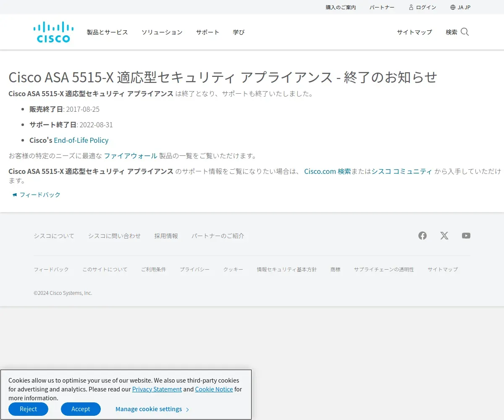Go to サイトマップ in header

tap(415, 32)
